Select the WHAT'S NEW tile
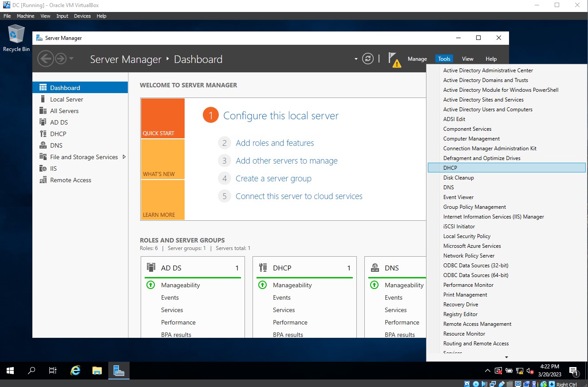The width and height of the screenshot is (588, 387). click(x=162, y=159)
